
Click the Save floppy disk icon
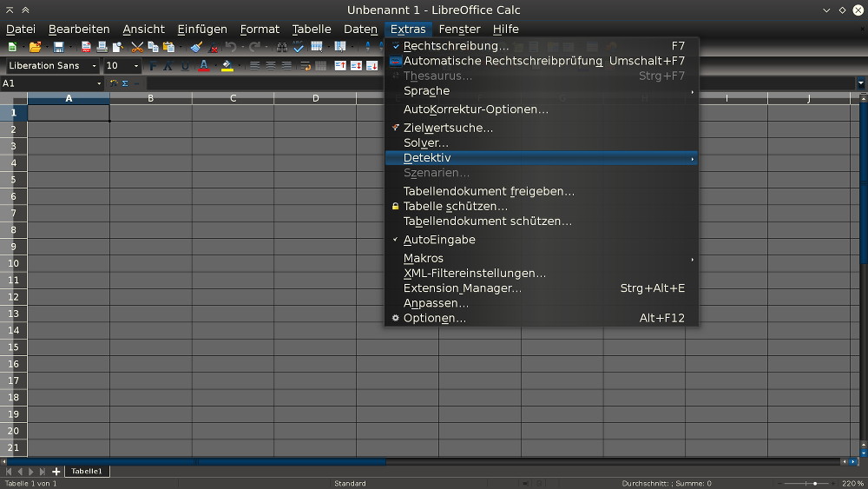58,47
